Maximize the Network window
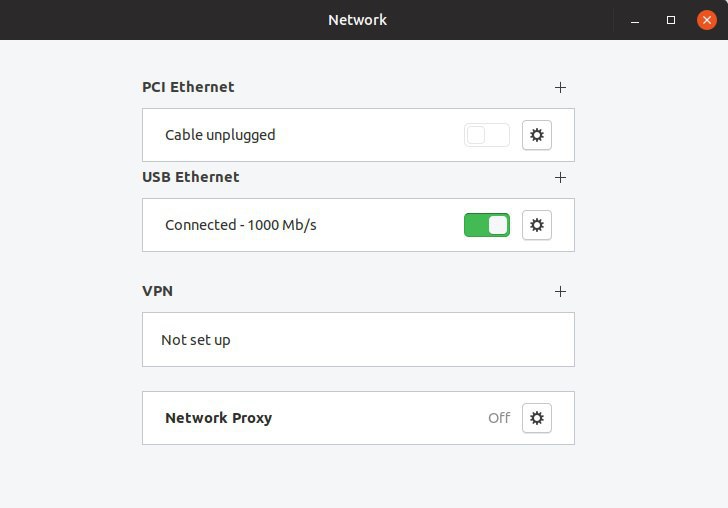Image resolution: width=728 pixels, height=508 pixels. point(670,20)
